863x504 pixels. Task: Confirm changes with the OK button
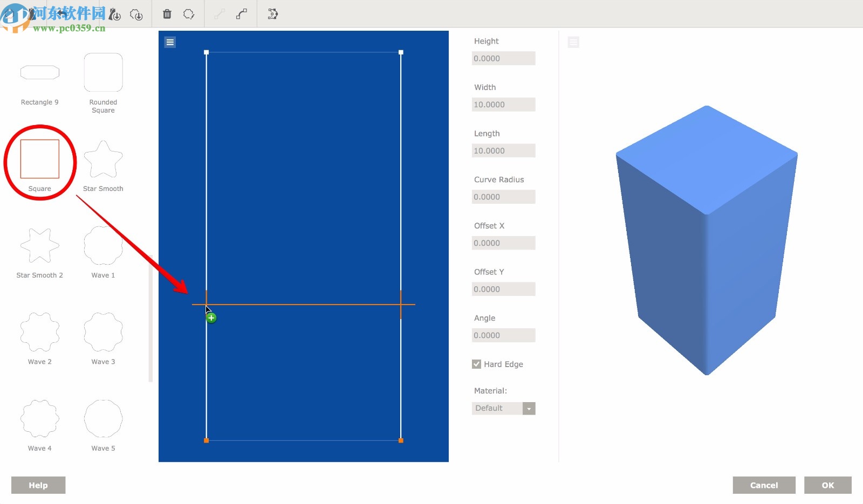(x=828, y=485)
